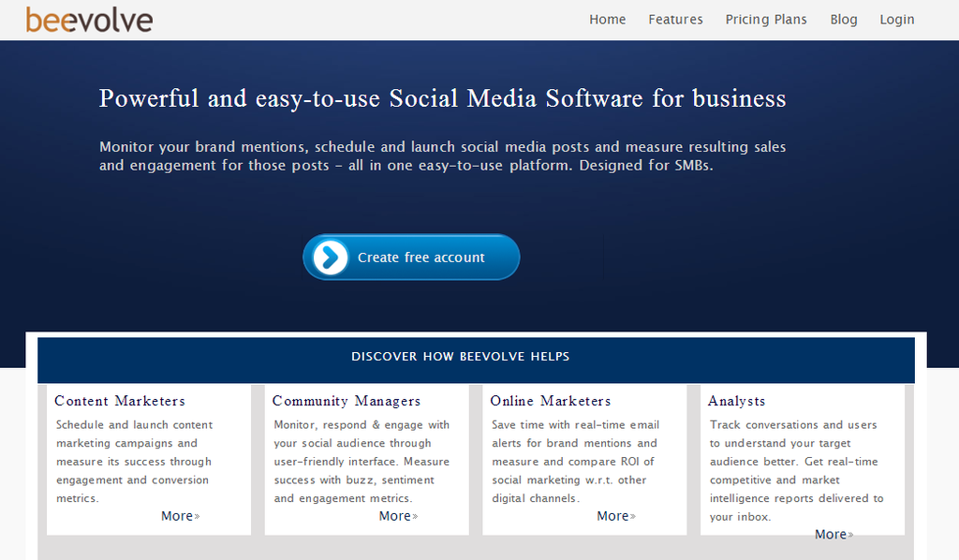Go to the Features page
This screenshot has width=959, height=560.
tap(675, 20)
